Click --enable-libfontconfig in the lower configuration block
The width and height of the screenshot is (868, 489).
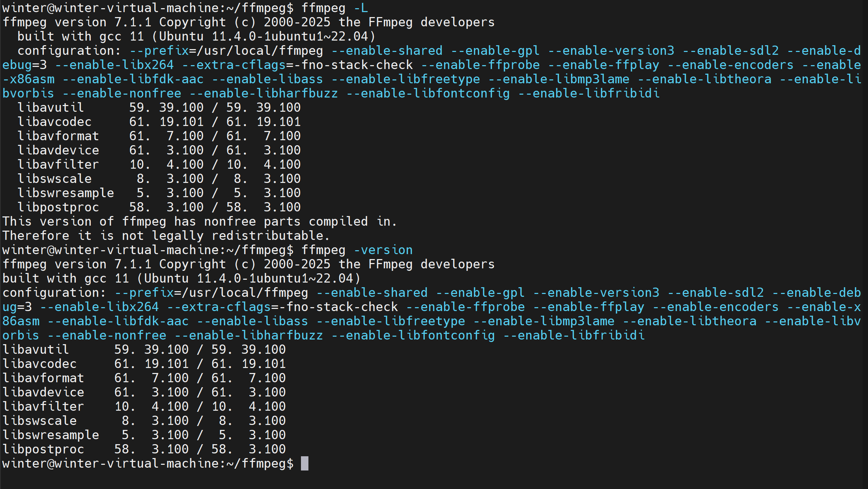pyautogui.click(x=413, y=335)
